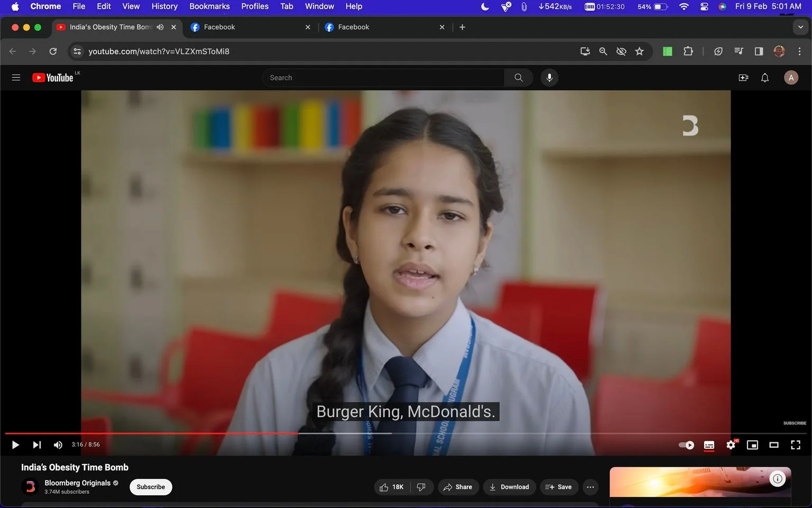Click the address bar URL
This screenshot has height=508, width=812.
pyautogui.click(x=159, y=51)
